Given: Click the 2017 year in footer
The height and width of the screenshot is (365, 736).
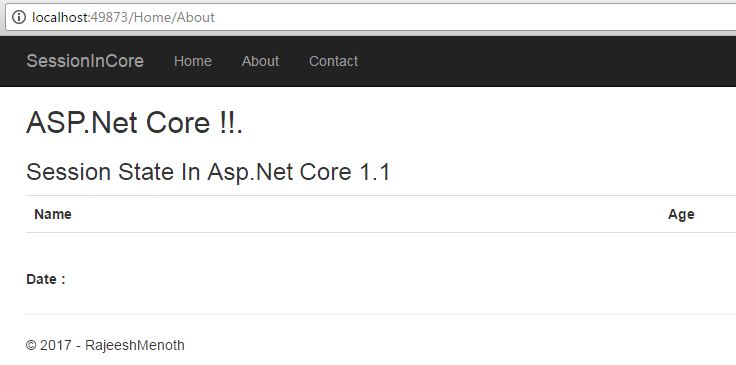Looking at the screenshot, I should point(56,345).
